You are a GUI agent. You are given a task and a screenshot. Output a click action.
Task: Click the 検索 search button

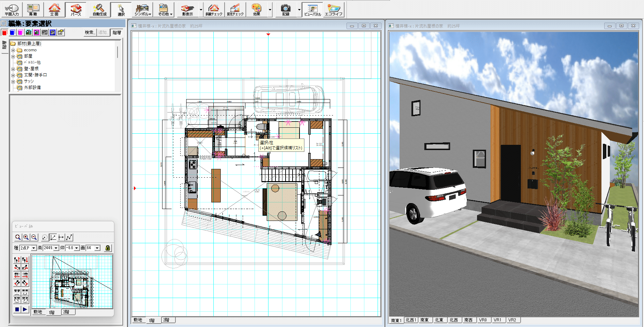coord(90,32)
